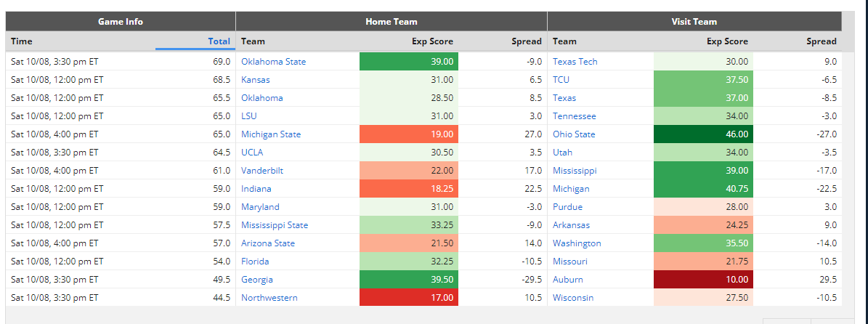Click the Northwestern team link
868x324 pixels.
pyautogui.click(x=269, y=298)
